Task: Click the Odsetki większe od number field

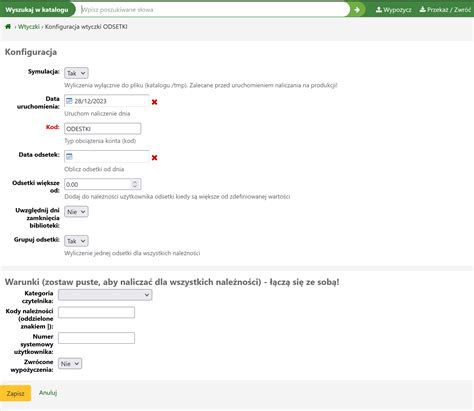Action: pyautogui.click(x=103, y=184)
